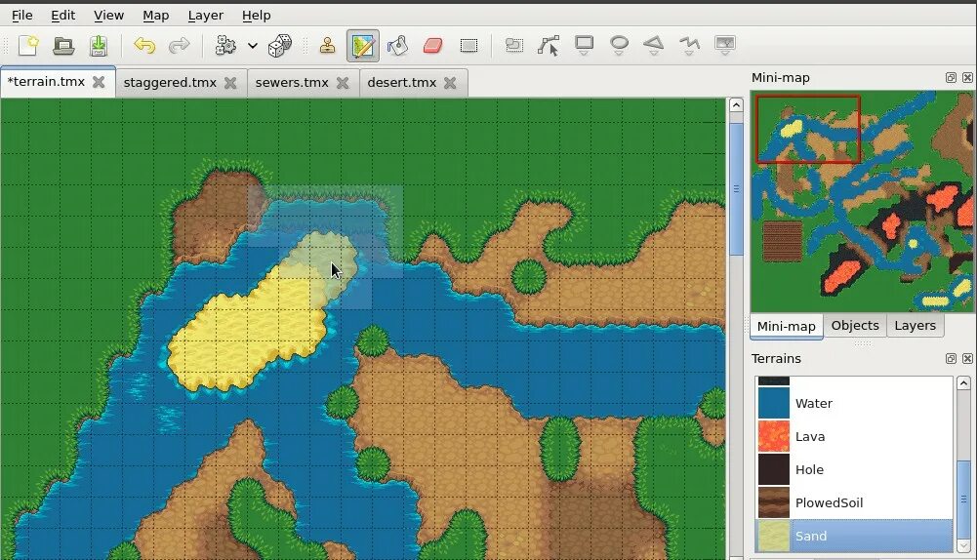Select the Insert Ellipse tool

click(619, 46)
